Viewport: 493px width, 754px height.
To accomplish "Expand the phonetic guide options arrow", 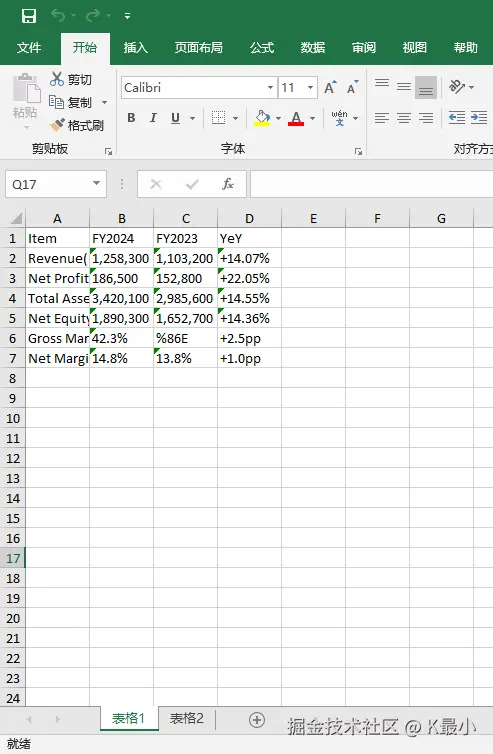I will pos(356,118).
